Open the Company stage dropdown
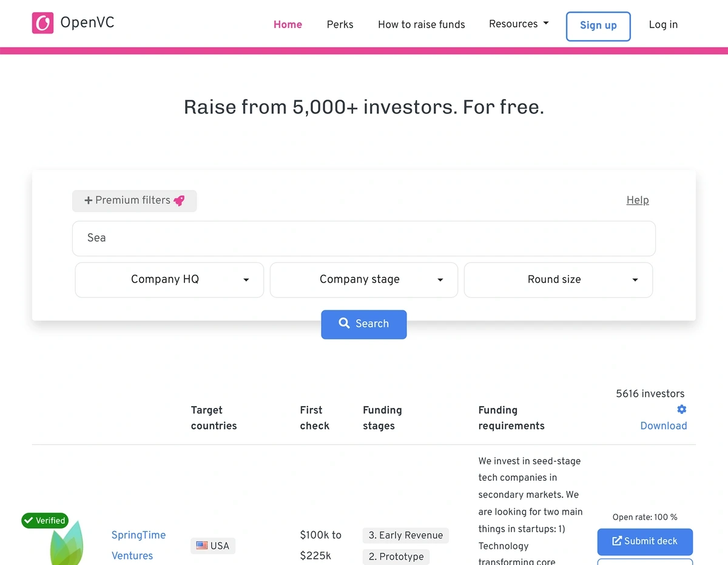Viewport: 728px width, 565px height. click(364, 280)
